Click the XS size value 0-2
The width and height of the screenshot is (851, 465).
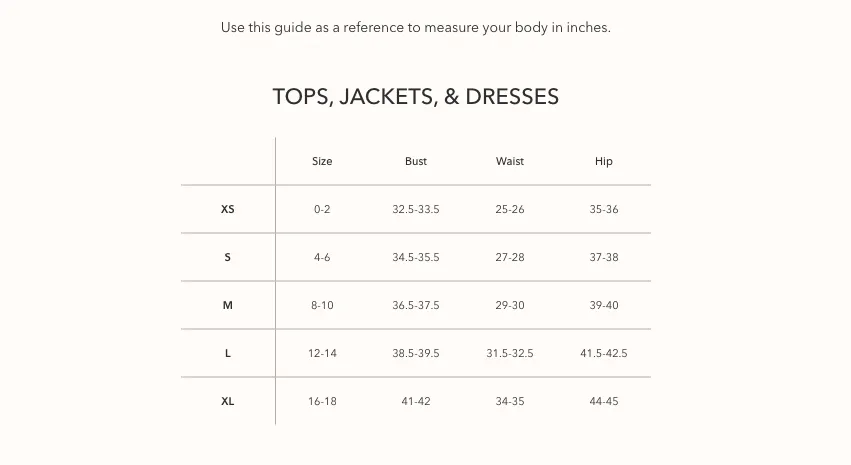[322, 209]
